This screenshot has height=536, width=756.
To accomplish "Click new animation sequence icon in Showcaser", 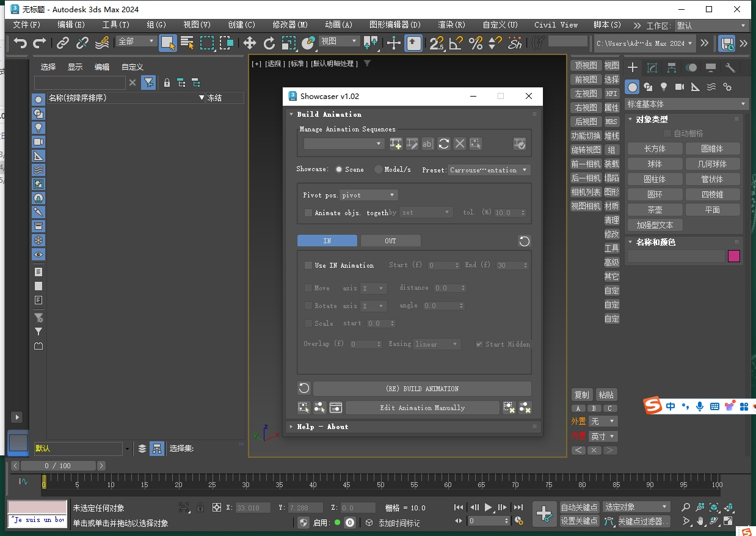I will point(396,144).
